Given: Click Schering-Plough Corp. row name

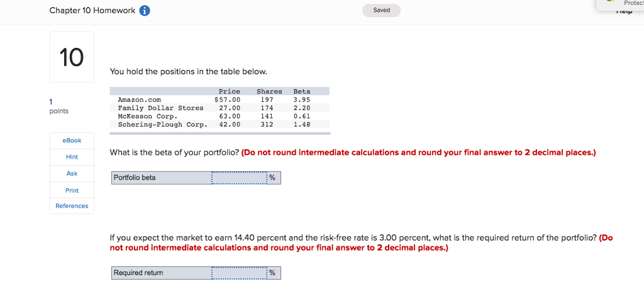Looking at the screenshot, I should (x=163, y=124).
